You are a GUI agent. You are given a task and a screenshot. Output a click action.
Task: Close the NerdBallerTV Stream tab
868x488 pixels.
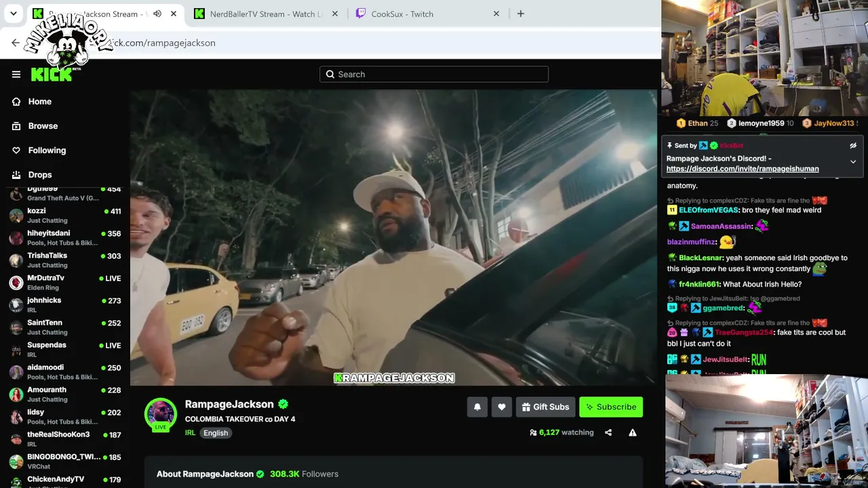point(335,14)
